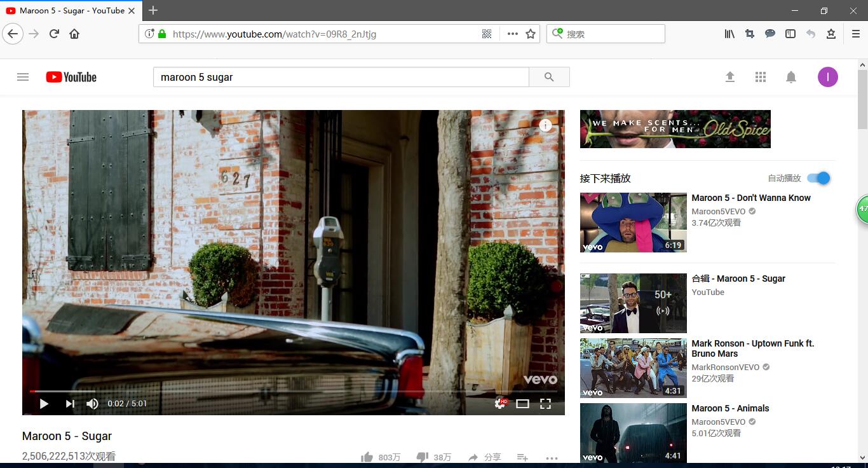Viewport: 868px width, 468px height.
Task: Seek on the video progress bar
Action: click(294, 391)
